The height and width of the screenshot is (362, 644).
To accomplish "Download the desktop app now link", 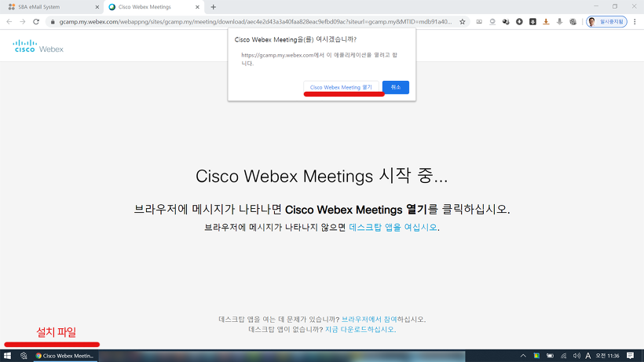I will point(360,329).
